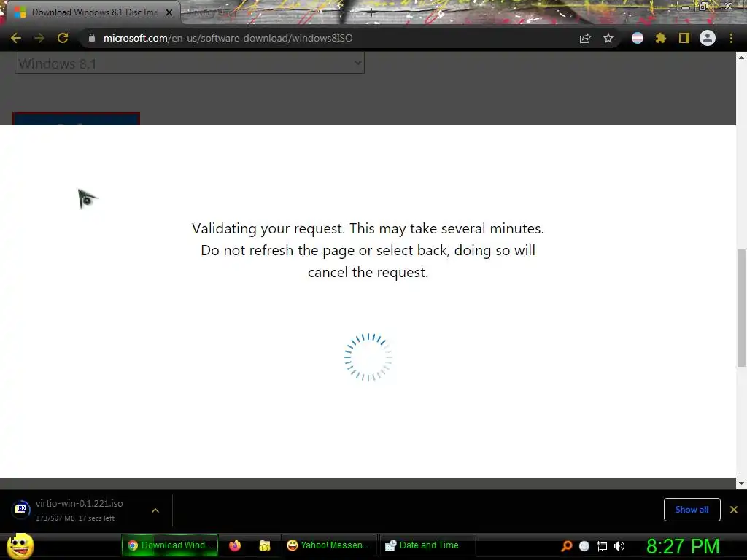Share this page using the share icon
The image size is (747, 560).
[585, 38]
